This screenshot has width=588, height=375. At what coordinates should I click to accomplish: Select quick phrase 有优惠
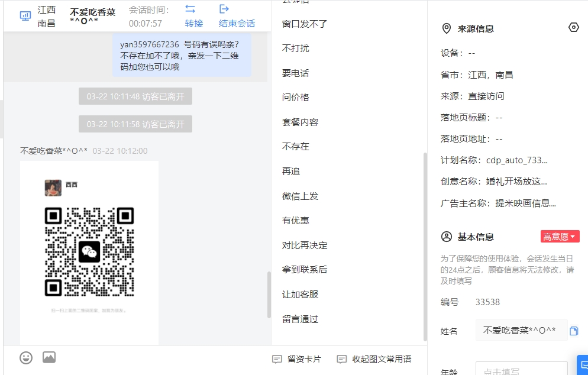click(296, 221)
